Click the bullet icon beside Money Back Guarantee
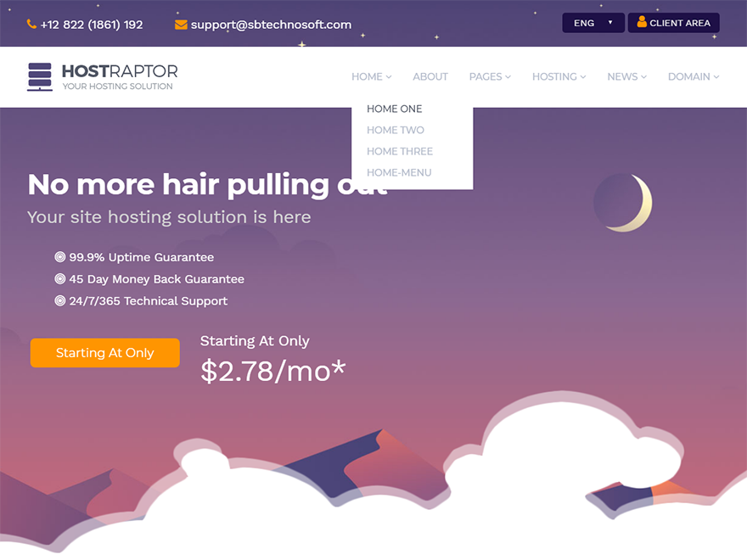 (x=60, y=278)
